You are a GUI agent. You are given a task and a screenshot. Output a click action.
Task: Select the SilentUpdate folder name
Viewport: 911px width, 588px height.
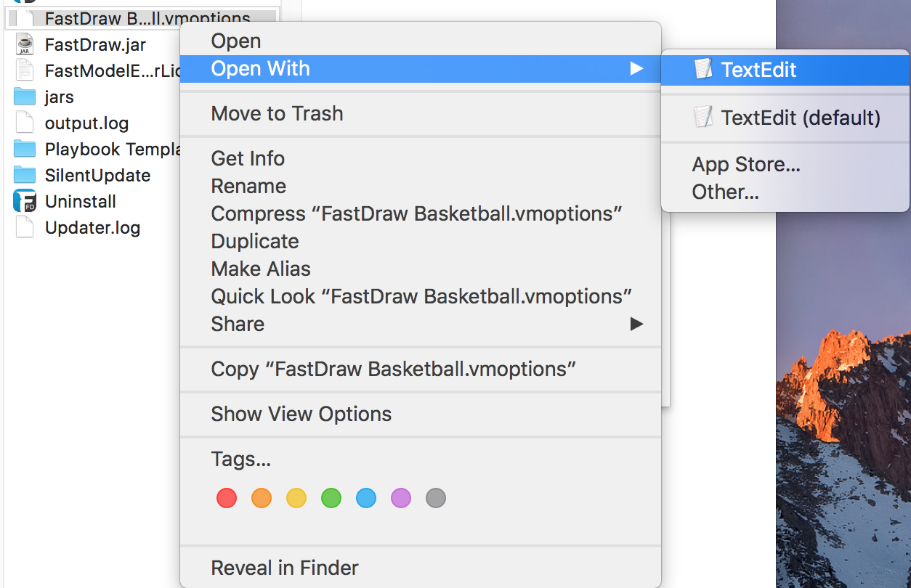point(97,176)
